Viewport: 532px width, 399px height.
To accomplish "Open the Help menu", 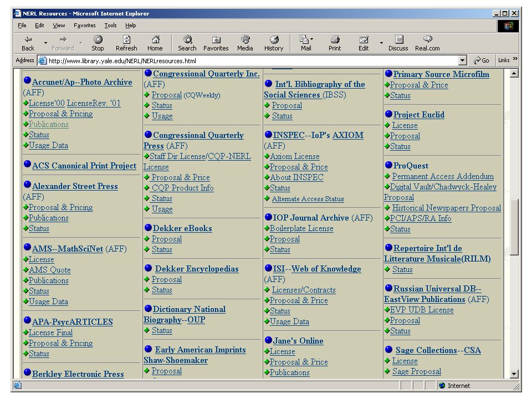I will [131, 25].
